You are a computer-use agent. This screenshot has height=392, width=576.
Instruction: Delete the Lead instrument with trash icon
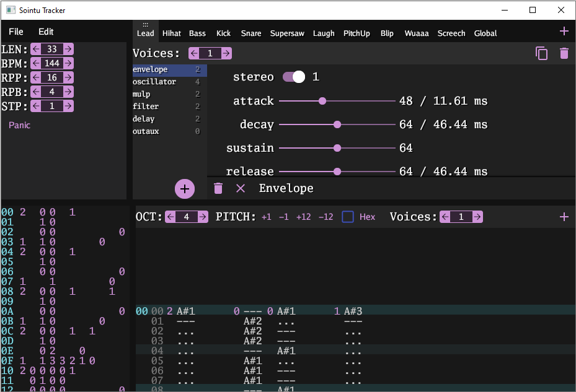click(x=564, y=54)
